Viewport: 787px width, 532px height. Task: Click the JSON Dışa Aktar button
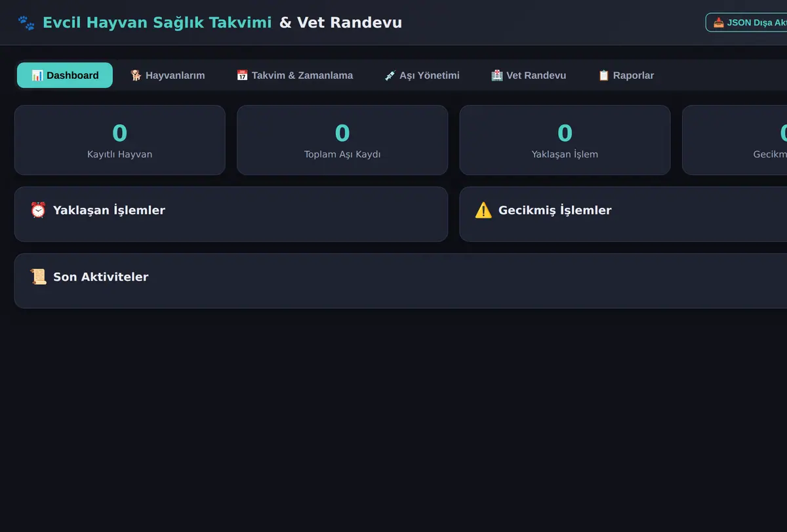pos(748,22)
